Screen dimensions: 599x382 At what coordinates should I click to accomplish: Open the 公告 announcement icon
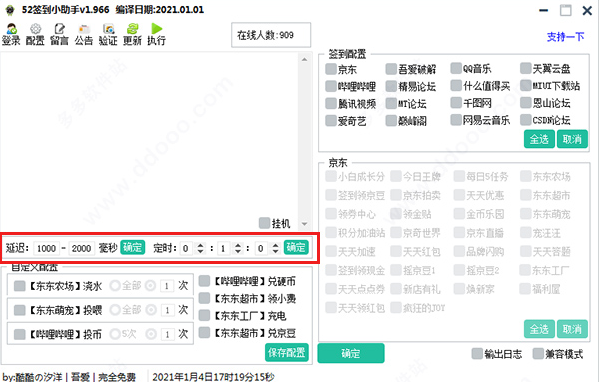pyautogui.click(x=84, y=34)
